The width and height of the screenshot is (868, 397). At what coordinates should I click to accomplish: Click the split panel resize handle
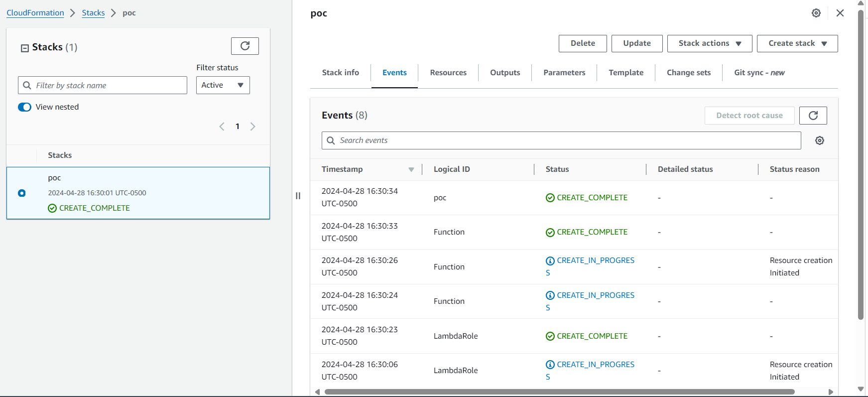[x=298, y=196]
